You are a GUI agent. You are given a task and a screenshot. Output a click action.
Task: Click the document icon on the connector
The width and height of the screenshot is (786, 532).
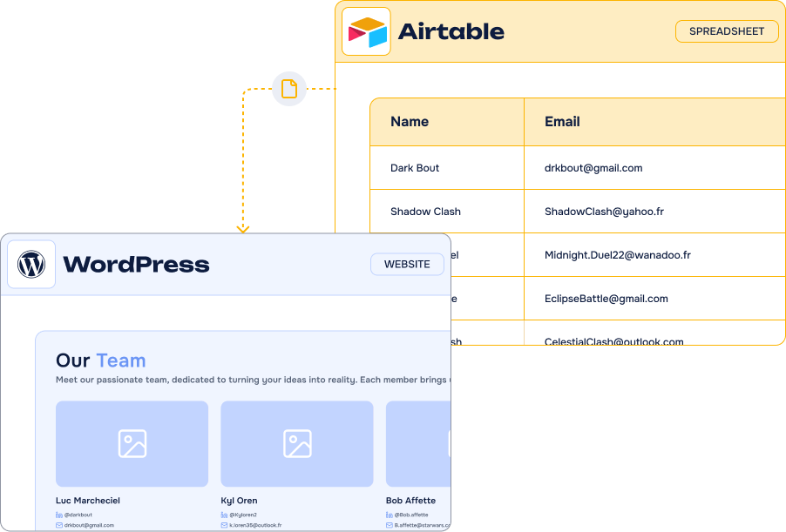pos(289,89)
